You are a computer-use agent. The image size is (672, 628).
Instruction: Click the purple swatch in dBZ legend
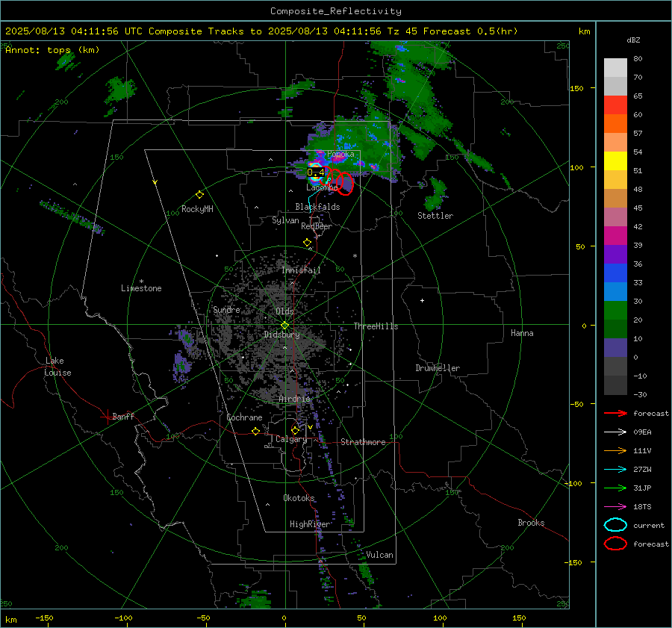(x=615, y=255)
